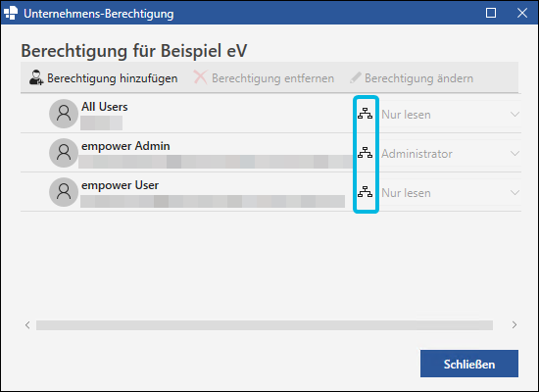Click the hierarchy icon in empower User row
Screen dimensions: 539x392
point(365,192)
